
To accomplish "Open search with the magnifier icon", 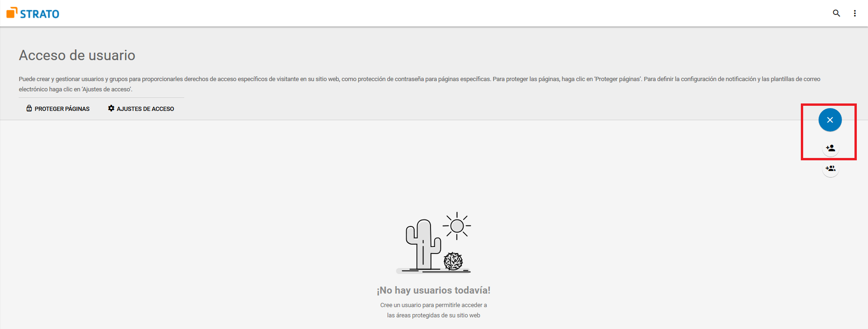I will [x=836, y=13].
